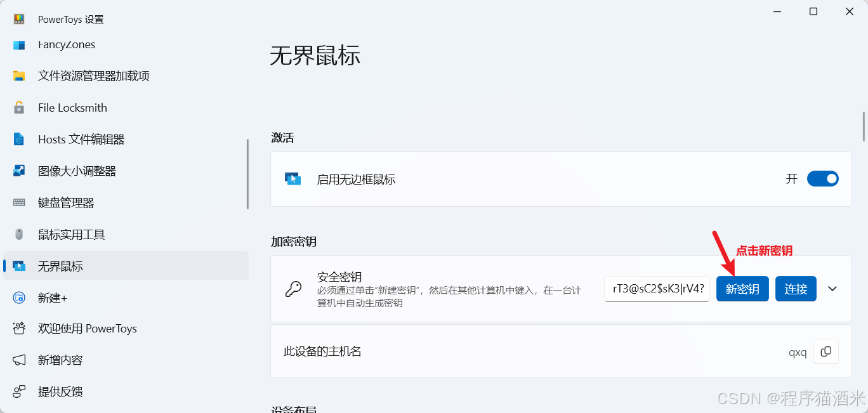Expand the 安全密钥 section chevron
This screenshot has width=868, height=413.
pyautogui.click(x=833, y=289)
